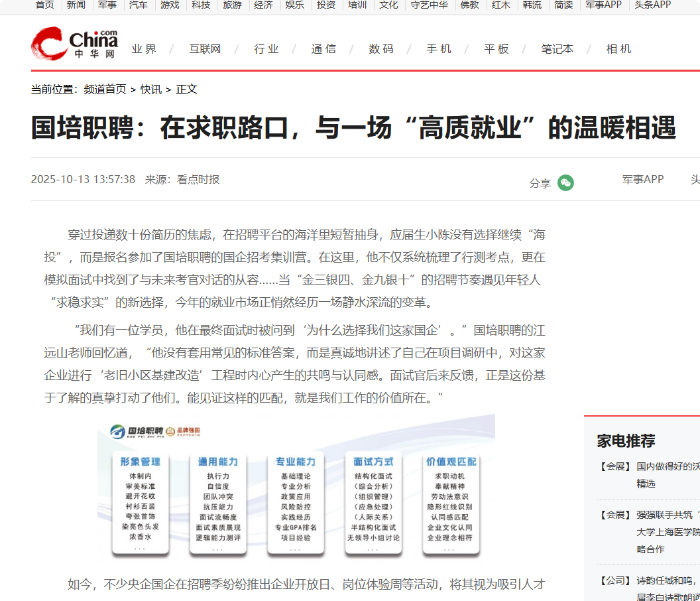Open 平板 channel navigation item
Image resolution: width=700 pixels, height=601 pixels.
tap(496, 49)
